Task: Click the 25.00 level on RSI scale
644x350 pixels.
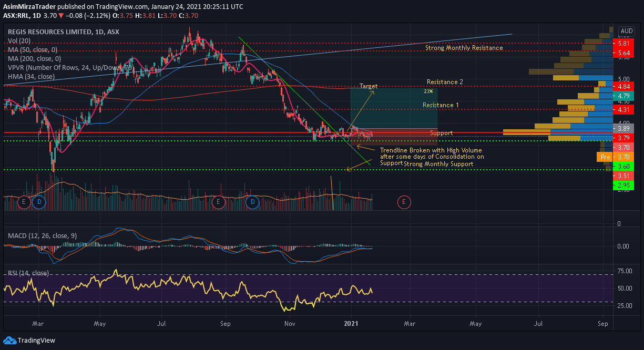Action: coord(625,305)
